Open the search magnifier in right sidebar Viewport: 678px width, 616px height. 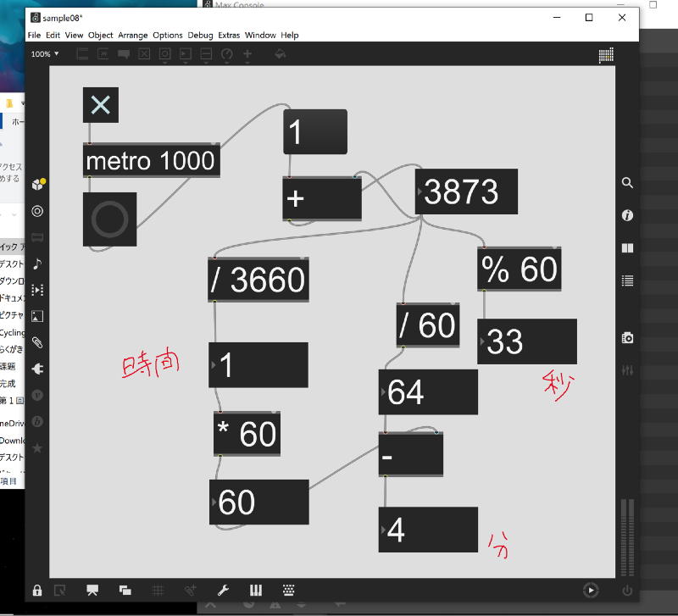click(627, 183)
